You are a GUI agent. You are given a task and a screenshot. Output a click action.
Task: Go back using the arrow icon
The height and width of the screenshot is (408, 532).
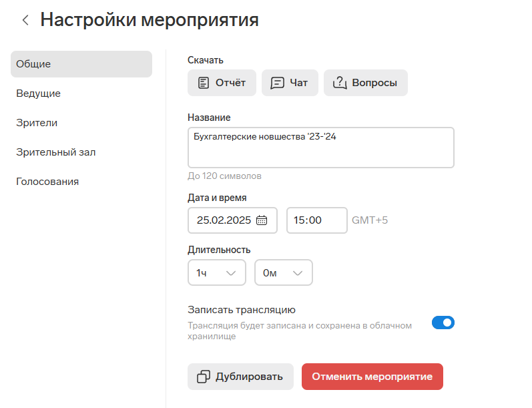(25, 20)
